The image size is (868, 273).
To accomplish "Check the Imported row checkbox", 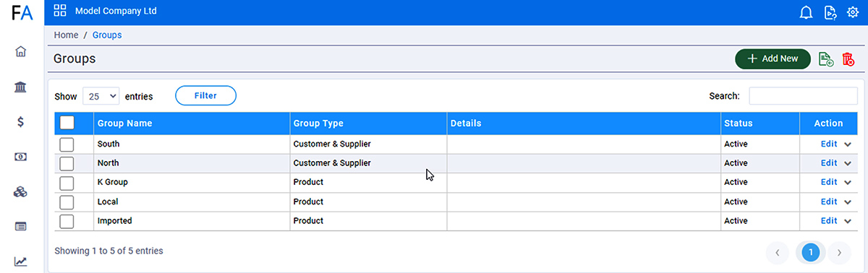I will tap(67, 221).
